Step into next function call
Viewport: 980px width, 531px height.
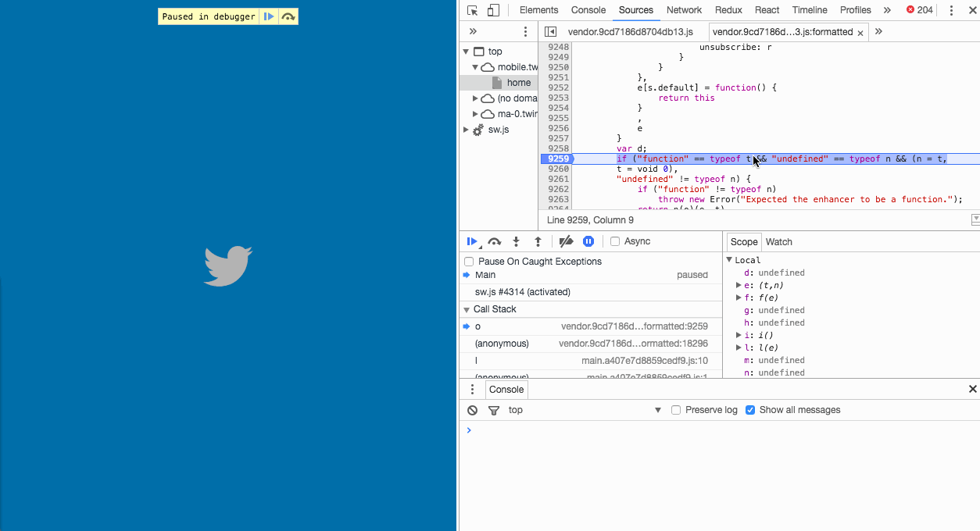516,242
